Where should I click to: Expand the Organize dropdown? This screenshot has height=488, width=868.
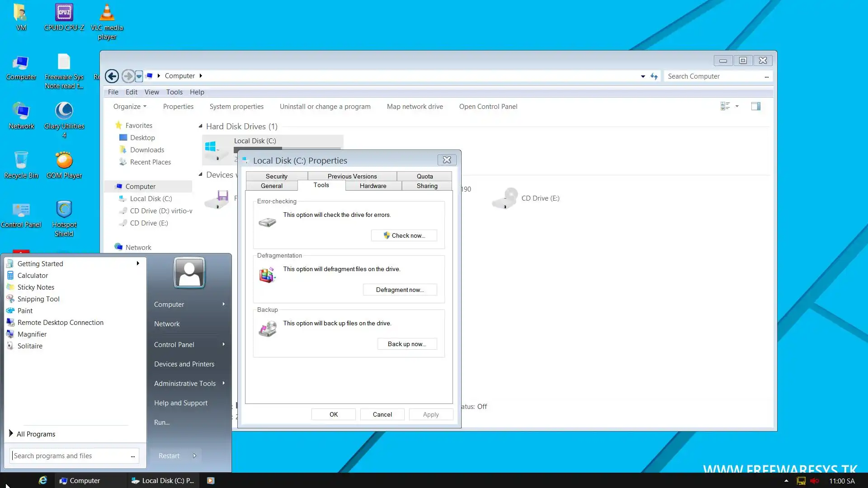coord(130,107)
